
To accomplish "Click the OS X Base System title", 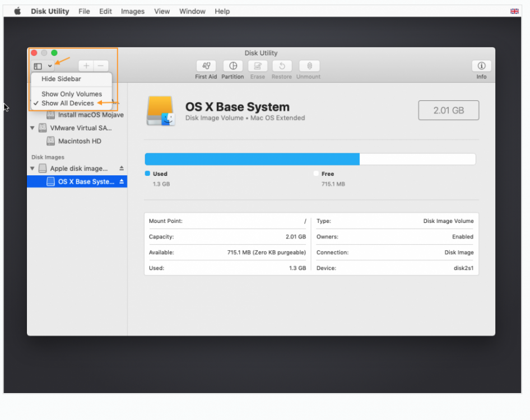I will [238, 107].
